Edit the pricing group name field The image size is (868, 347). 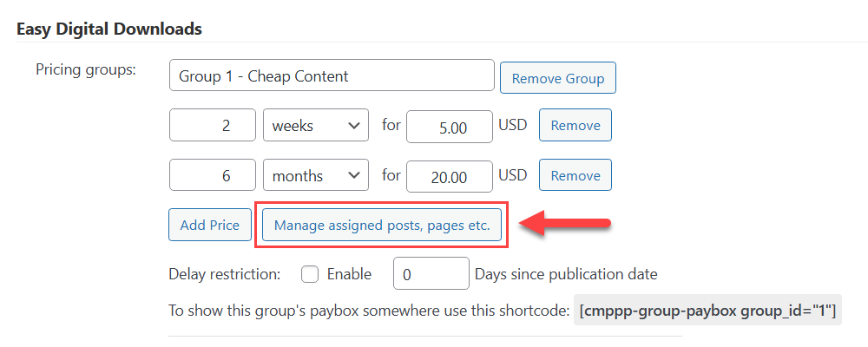332,75
